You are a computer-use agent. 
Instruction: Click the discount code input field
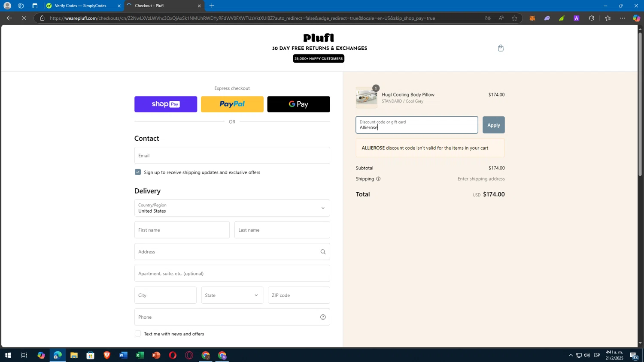coord(417,125)
